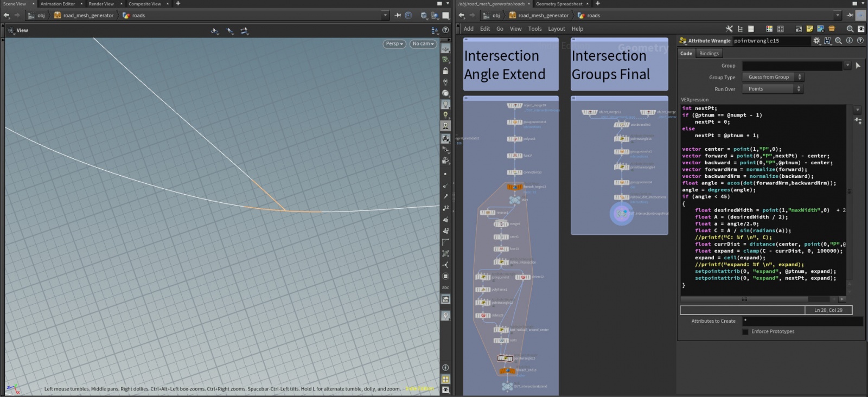Open the Tools menu in the network editor
Image resolution: width=868 pixels, height=397 pixels.
535,29
